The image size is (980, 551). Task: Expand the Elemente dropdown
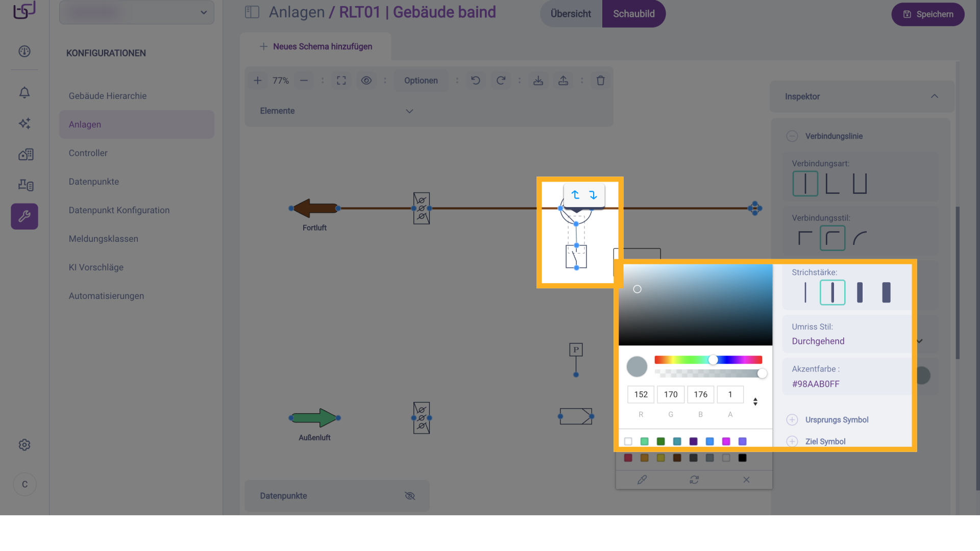[409, 111]
